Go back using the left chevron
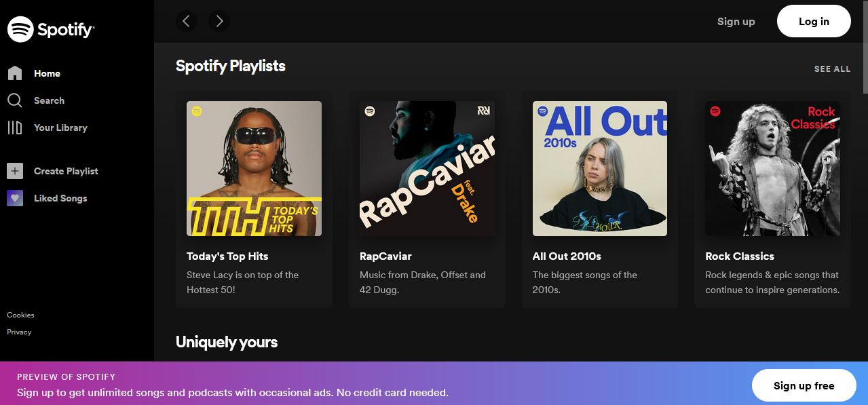The height and width of the screenshot is (405, 868). (x=187, y=22)
